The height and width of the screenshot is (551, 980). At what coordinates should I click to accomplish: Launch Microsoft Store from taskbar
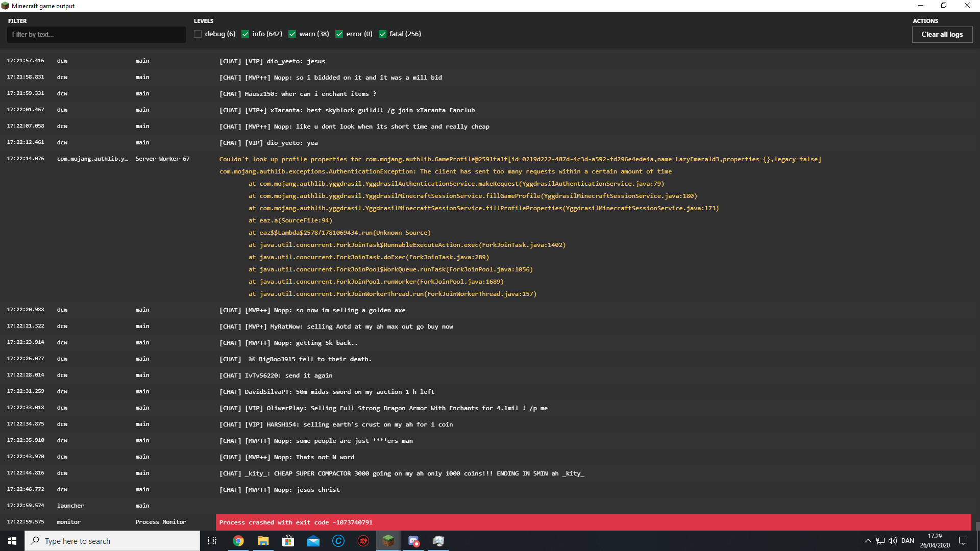point(288,541)
